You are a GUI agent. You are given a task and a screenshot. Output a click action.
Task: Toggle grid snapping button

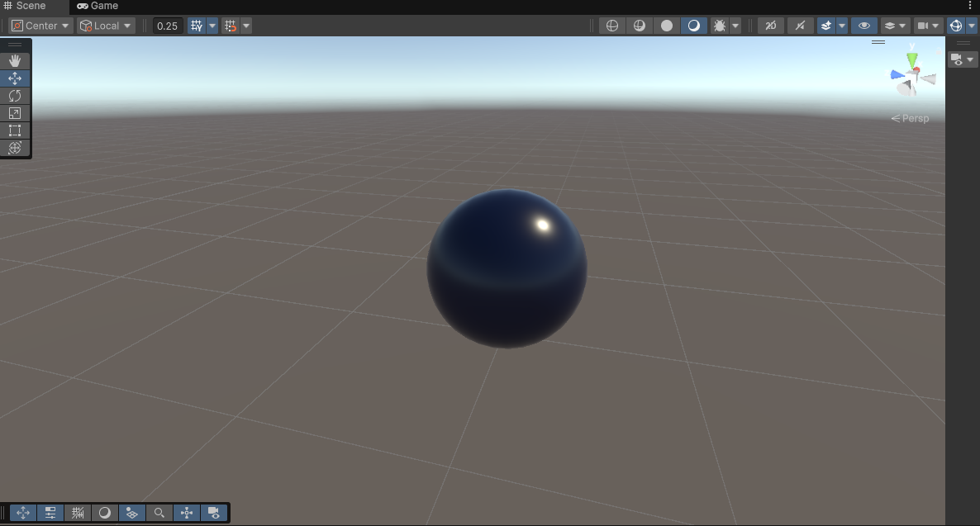coord(231,26)
